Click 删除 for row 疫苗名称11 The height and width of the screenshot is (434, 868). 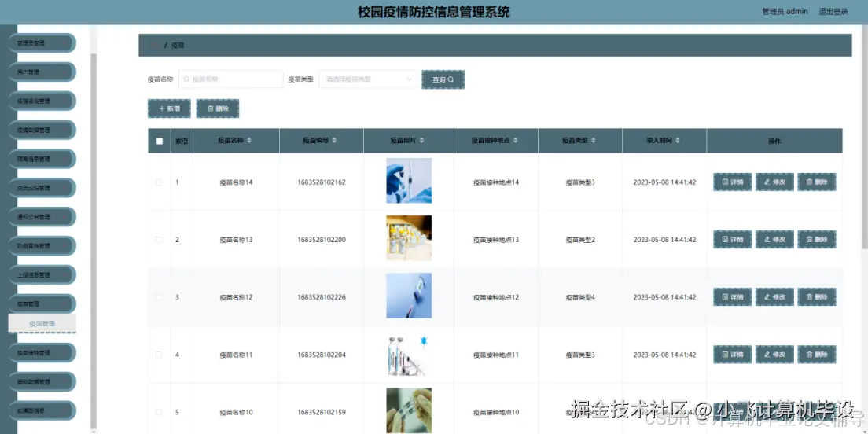pyautogui.click(x=817, y=355)
